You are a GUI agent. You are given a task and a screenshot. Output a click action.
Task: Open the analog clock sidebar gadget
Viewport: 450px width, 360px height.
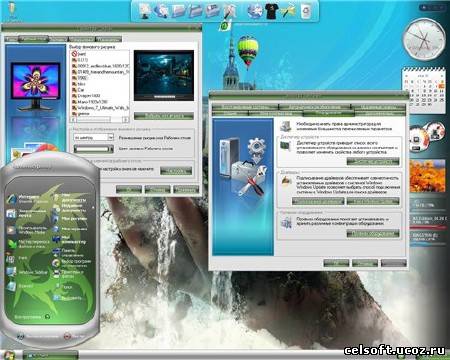424,39
